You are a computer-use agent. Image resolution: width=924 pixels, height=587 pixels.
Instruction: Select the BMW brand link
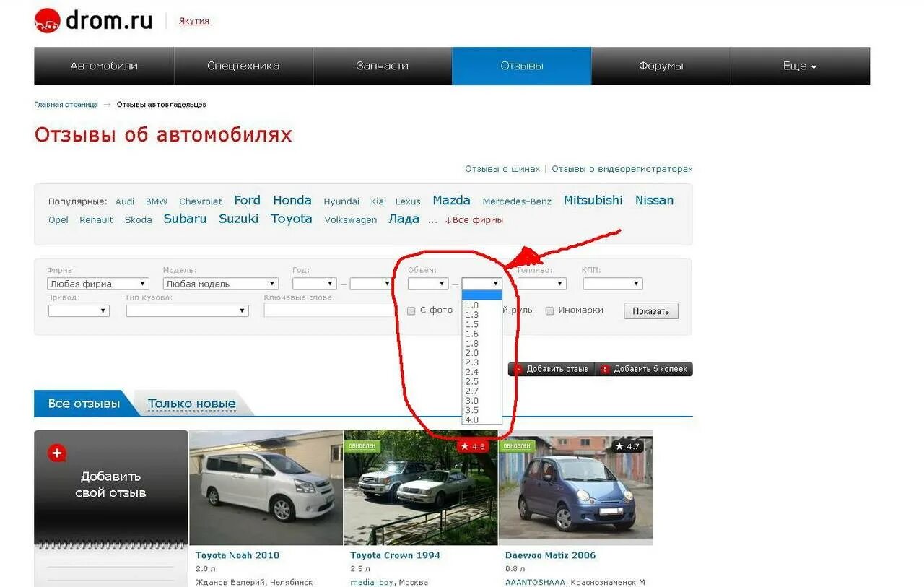pos(157,202)
